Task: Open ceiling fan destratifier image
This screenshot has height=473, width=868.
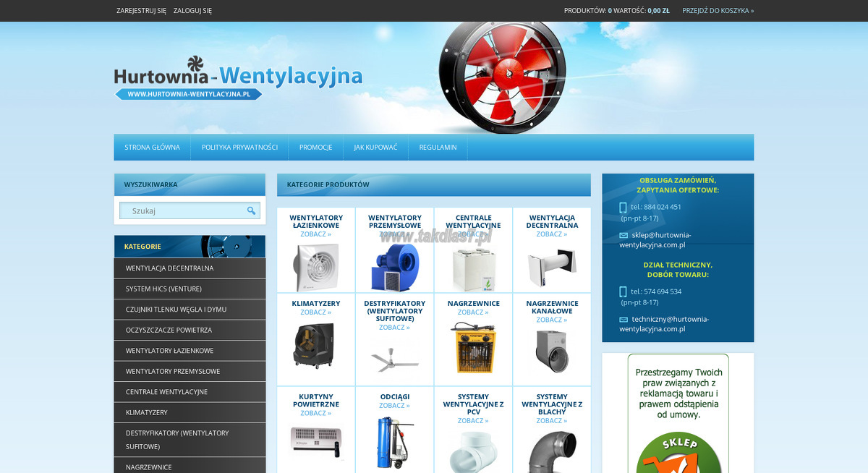Action: pos(395,359)
